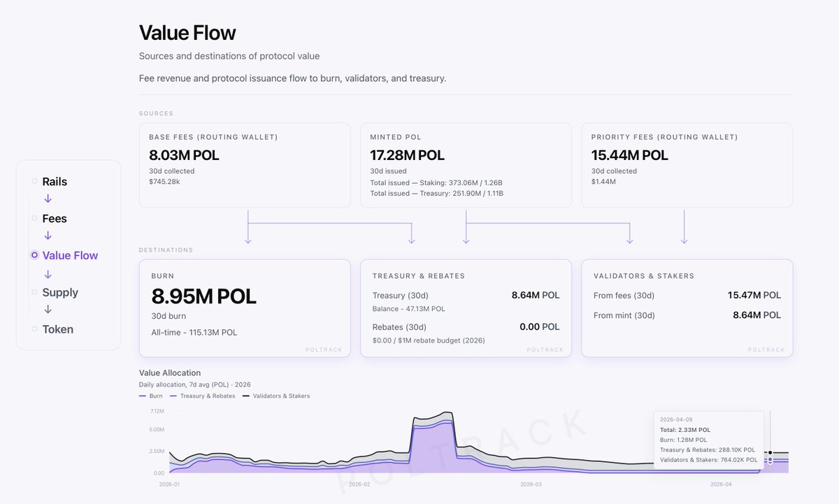Click the tooltip Burn: 1.28M POL line
839x504 pixels.
(x=683, y=440)
